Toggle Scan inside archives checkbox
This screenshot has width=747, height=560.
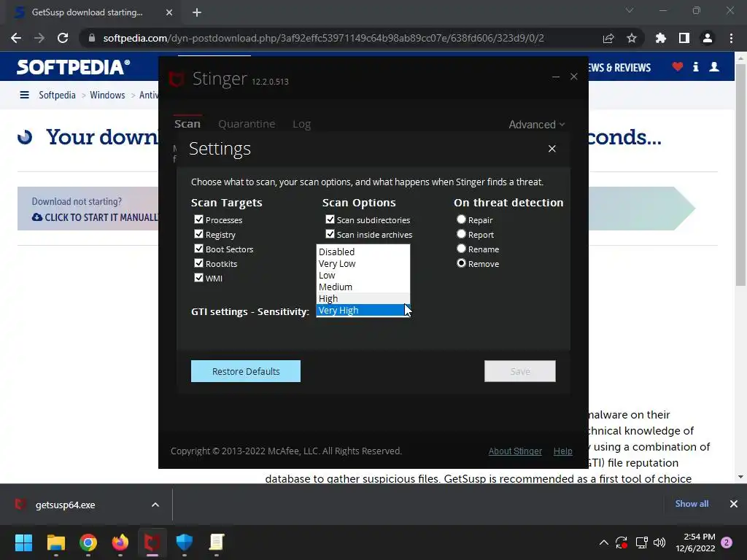(330, 234)
